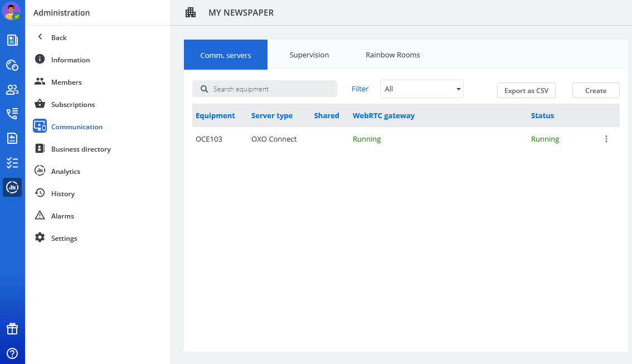
Task: Click the MY NEWSPAPER company title
Action: point(241,12)
